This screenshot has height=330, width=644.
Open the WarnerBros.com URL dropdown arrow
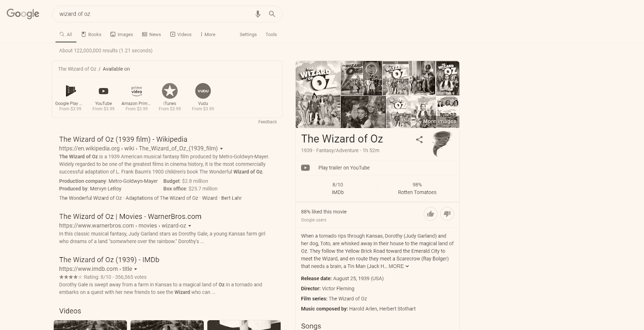[x=190, y=226]
